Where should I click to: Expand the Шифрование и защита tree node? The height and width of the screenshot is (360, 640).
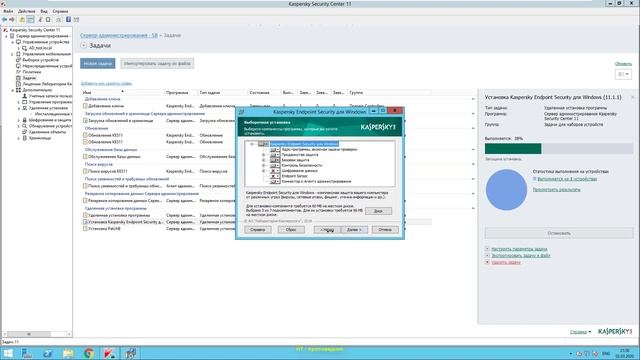[19, 120]
